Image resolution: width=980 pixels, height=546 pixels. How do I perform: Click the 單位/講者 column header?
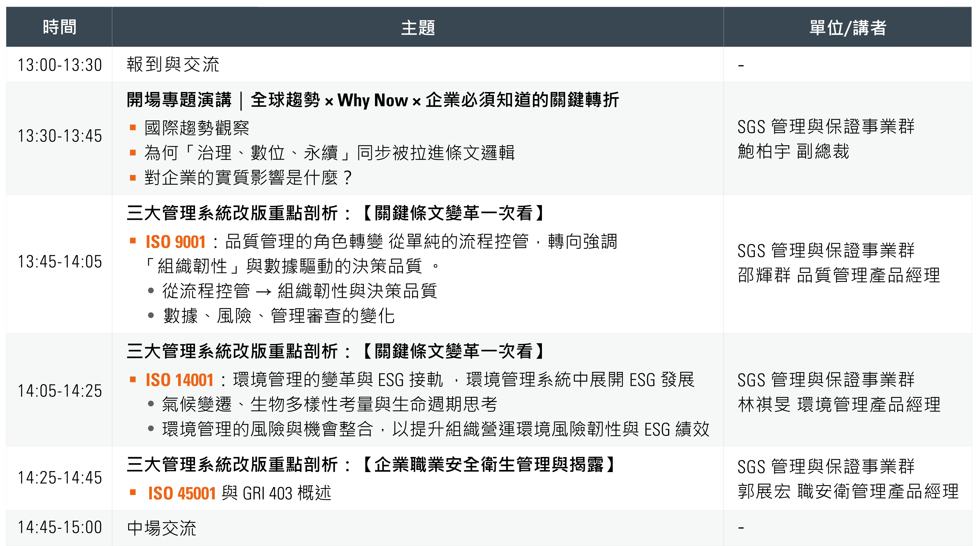tap(847, 27)
